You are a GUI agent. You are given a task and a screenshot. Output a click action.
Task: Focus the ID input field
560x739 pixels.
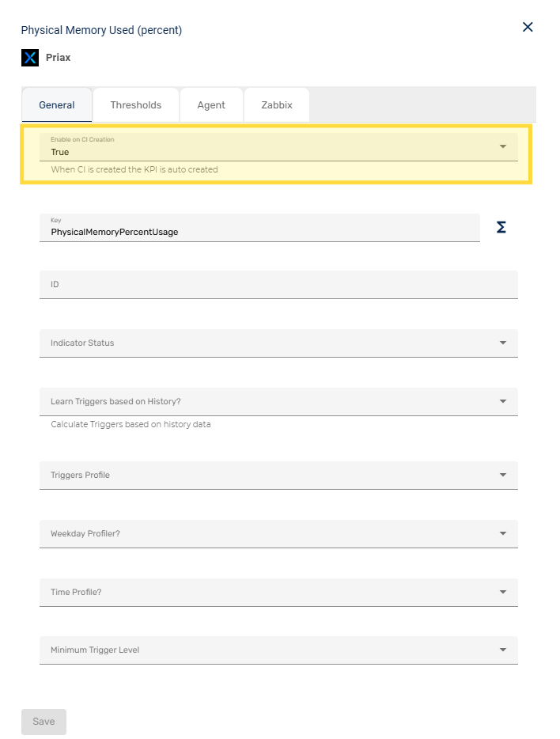pos(278,285)
